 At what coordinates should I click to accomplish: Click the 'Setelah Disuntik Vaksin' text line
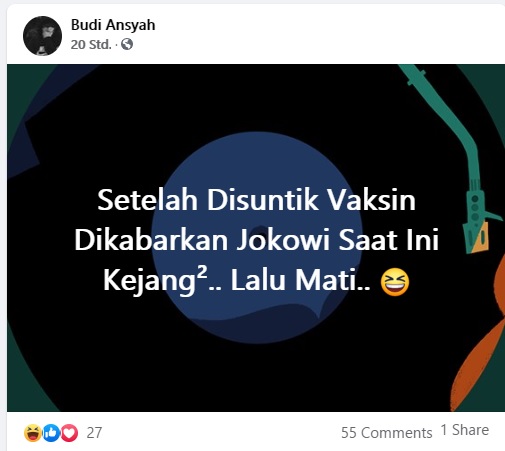click(256, 200)
